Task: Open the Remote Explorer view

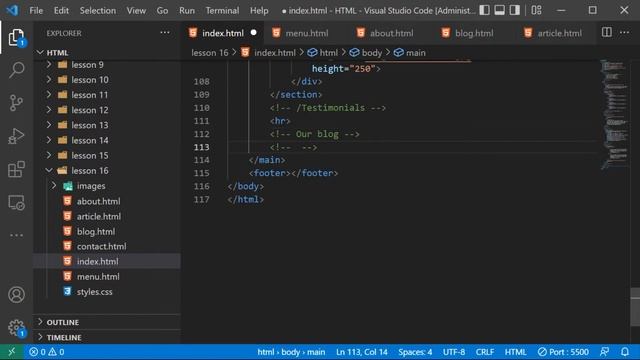Action: coord(16,202)
